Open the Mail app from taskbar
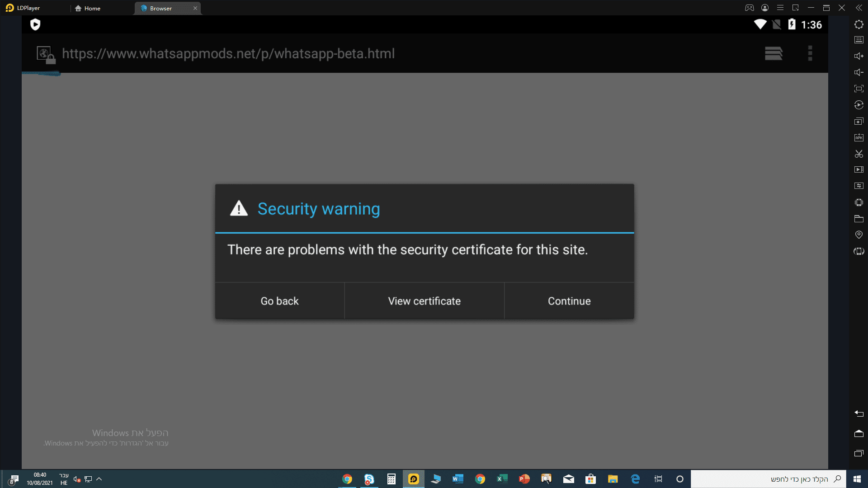Viewport: 868px width, 488px height. 568,479
